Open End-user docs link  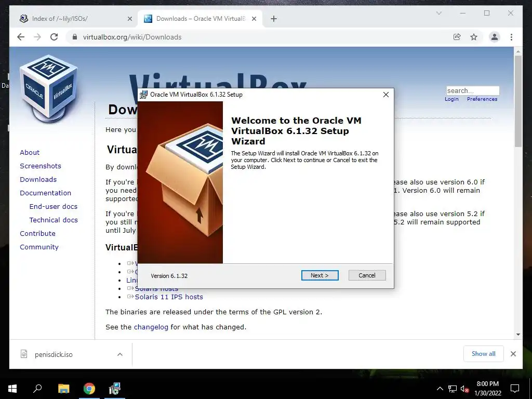tap(54, 207)
